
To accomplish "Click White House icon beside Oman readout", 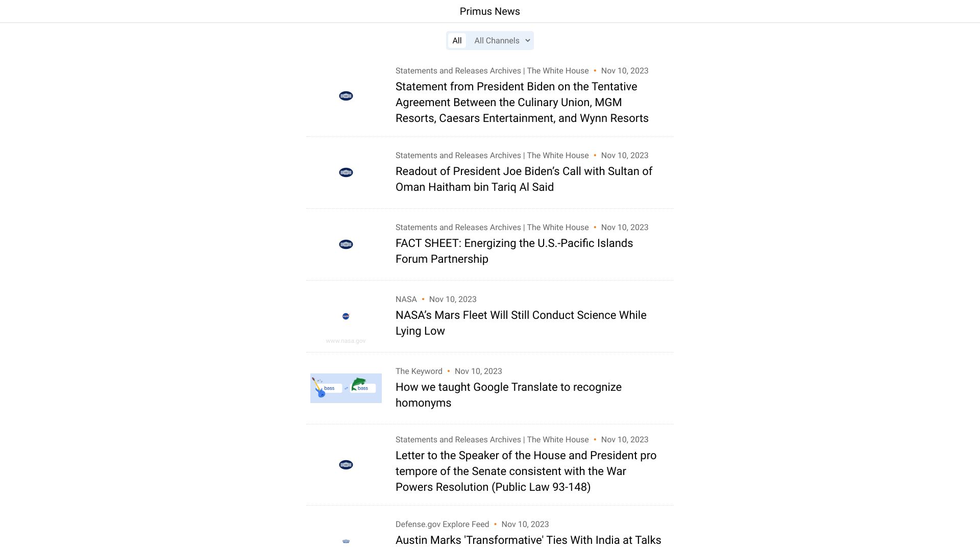I will coord(346,172).
